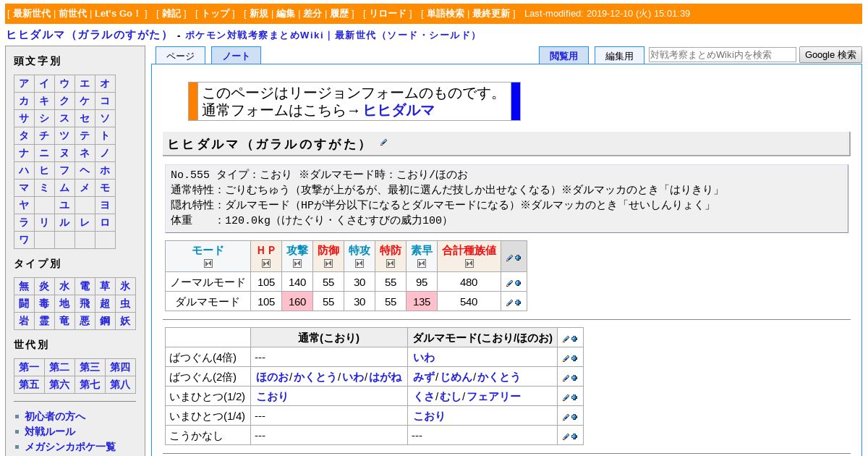868x456 pixels.
Task: Open 最終更新 in the top bar
Action: [491, 14]
